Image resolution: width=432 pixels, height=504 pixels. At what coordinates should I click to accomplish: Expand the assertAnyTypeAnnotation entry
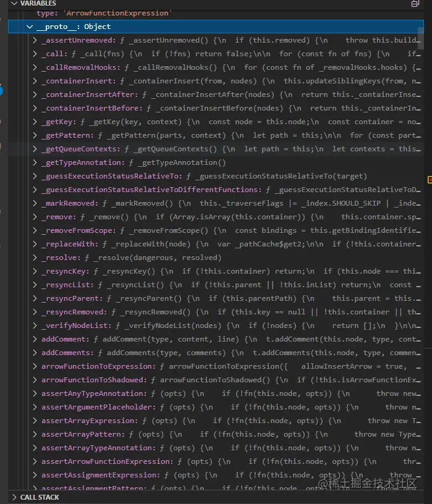pyautogui.click(x=35, y=393)
